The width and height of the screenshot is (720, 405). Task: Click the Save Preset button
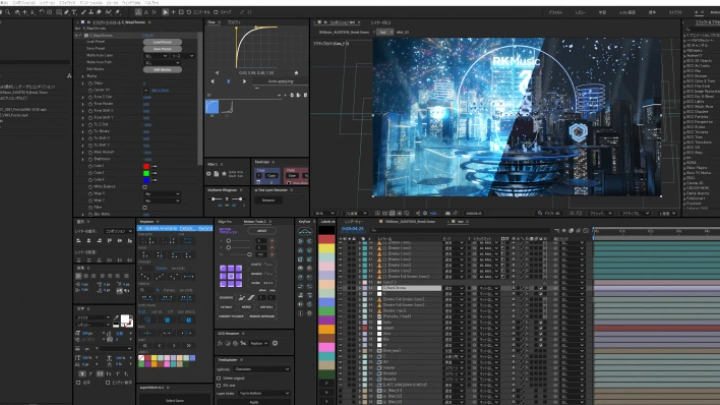[x=162, y=49]
